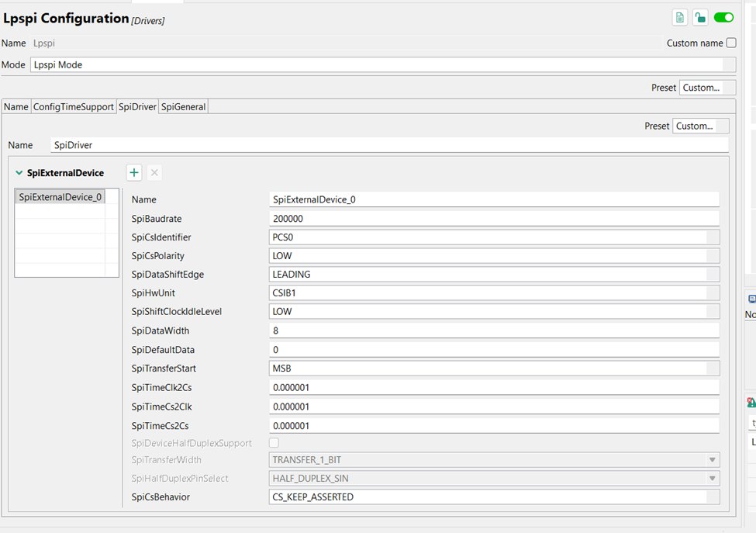This screenshot has width=756, height=533.
Task: Open the SpiCsBehavior dropdown CS_KEEP_ASSERTED
Action: pos(494,497)
